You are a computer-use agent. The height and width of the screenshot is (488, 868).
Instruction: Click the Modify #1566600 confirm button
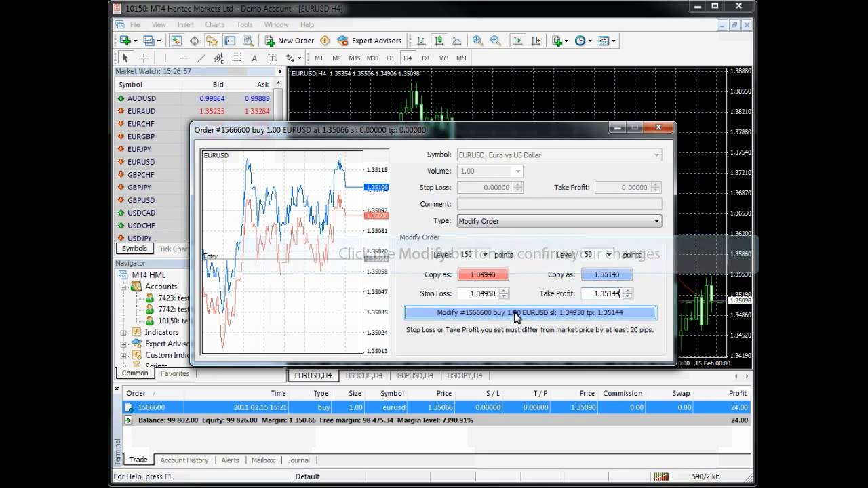(x=530, y=312)
